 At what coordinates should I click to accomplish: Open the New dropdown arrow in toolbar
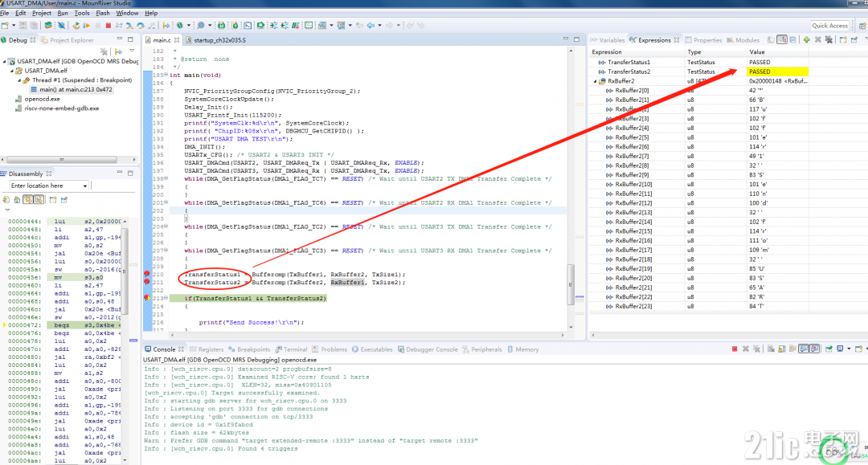(14, 26)
